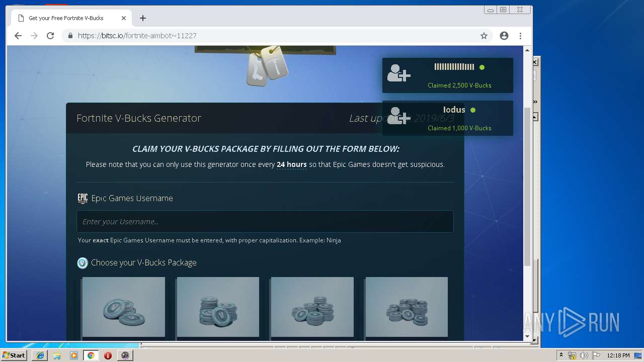Click the forward navigation arrow
This screenshot has height=362, width=644.
[34, 36]
